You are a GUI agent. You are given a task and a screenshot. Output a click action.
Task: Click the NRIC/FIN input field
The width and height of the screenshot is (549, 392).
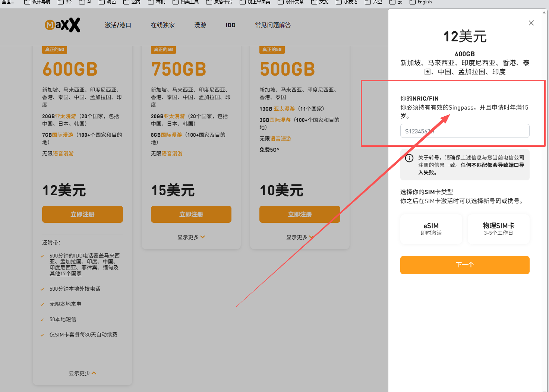(465, 131)
